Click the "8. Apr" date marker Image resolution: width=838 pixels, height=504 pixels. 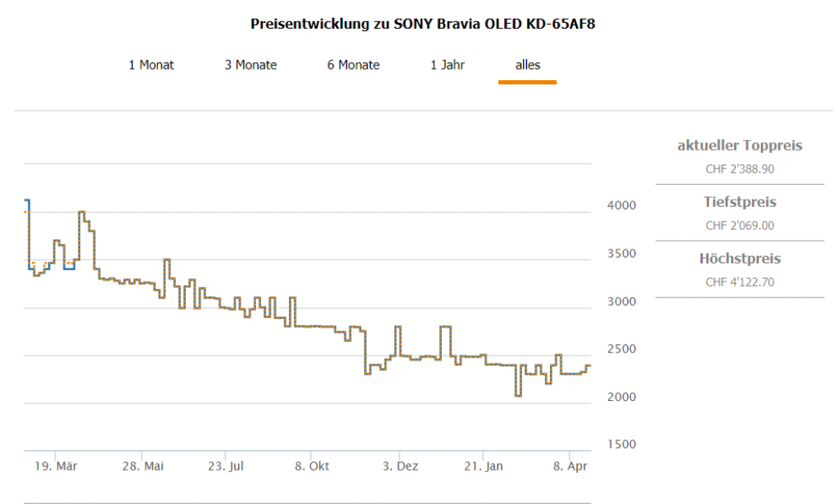pyautogui.click(x=570, y=466)
